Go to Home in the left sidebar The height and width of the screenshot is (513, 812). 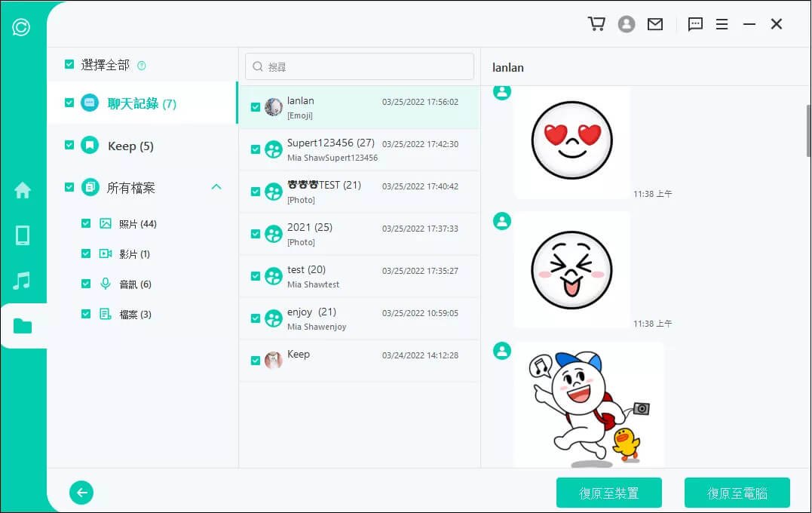(x=23, y=190)
